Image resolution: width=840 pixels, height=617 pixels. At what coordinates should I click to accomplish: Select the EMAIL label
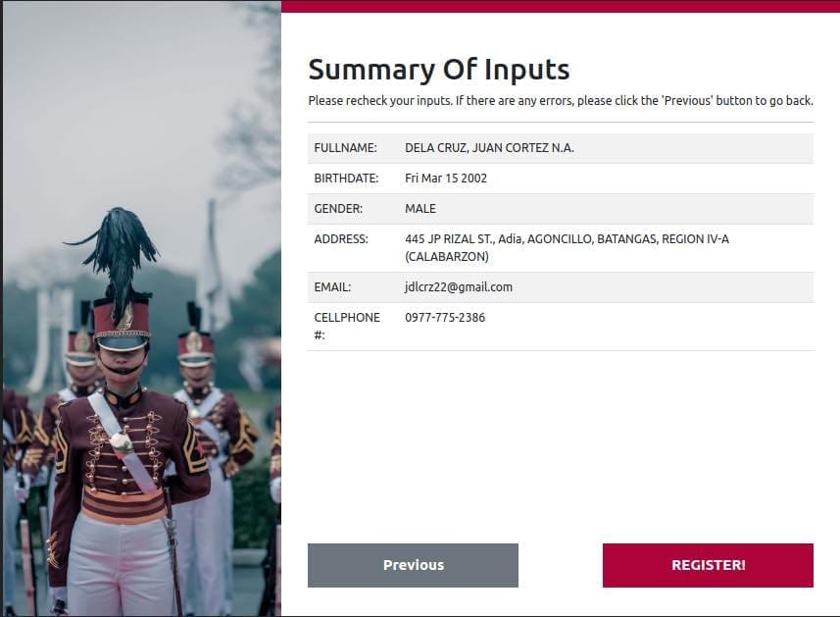pyautogui.click(x=332, y=287)
